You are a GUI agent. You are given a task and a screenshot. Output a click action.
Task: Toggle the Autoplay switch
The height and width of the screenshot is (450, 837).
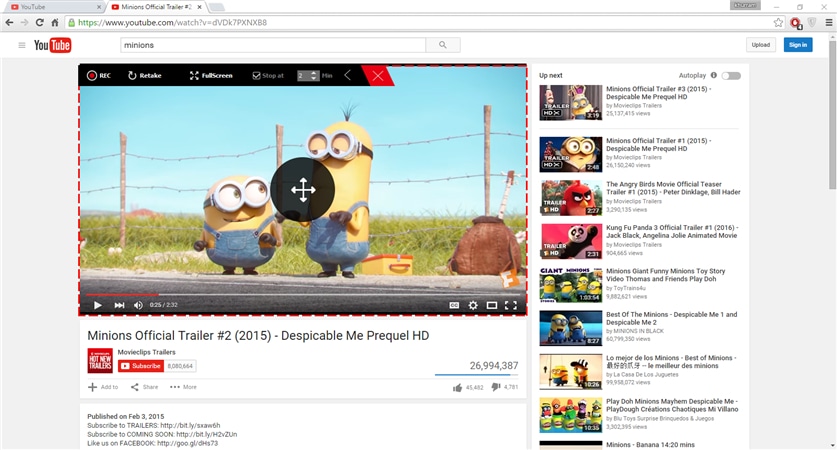pyautogui.click(x=731, y=76)
